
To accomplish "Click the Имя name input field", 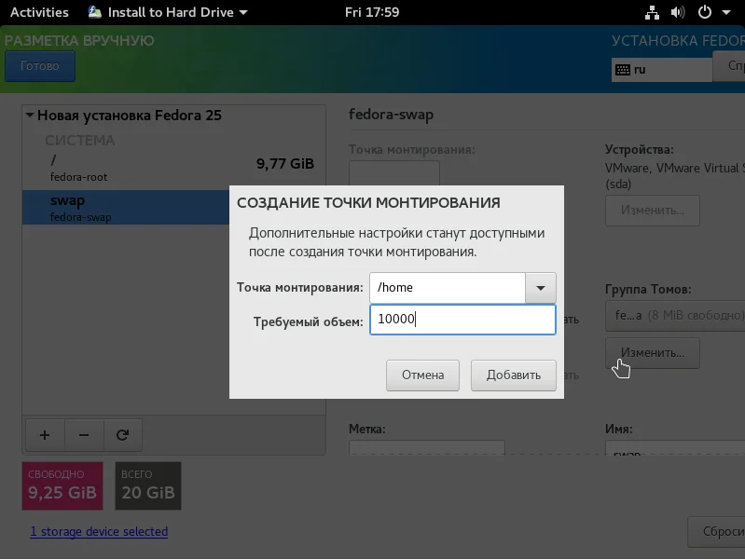I will pyautogui.click(x=675, y=448).
